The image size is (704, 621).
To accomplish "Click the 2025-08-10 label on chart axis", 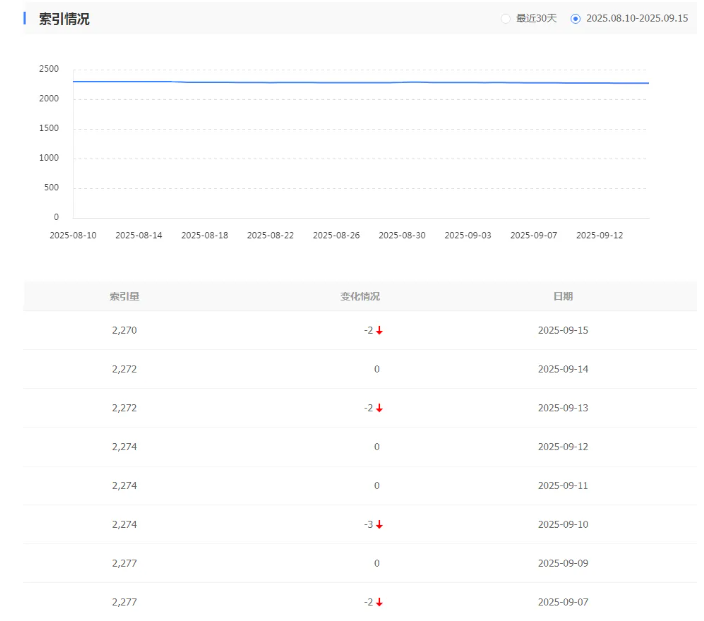I will coord(73,235).
